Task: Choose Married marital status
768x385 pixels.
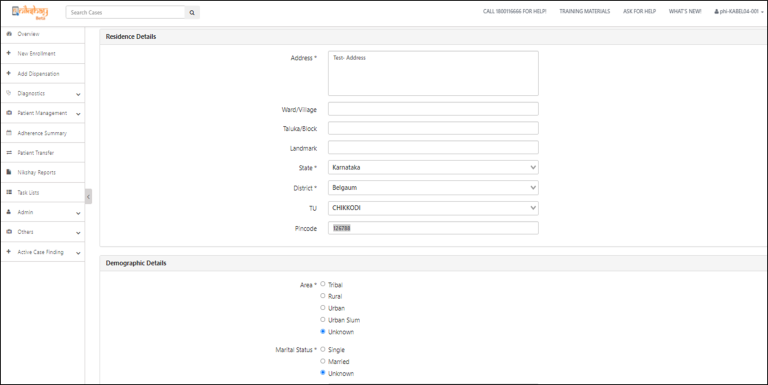Action: tap(323, 361)
